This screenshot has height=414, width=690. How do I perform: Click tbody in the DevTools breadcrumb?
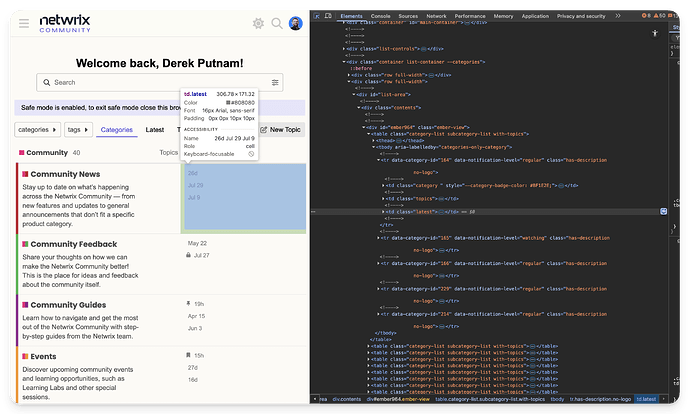557,399
